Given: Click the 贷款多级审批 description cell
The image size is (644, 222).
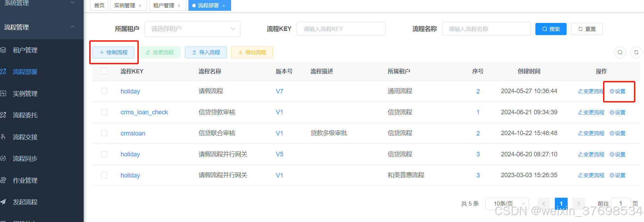Looking at the screenshot, I should pyautogui.click(x=329, y=133).
